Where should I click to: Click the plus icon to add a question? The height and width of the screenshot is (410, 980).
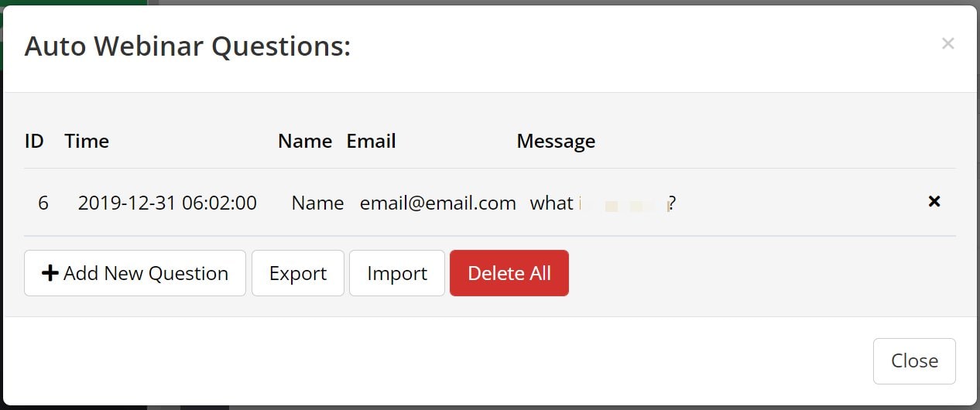pos(50,273)
